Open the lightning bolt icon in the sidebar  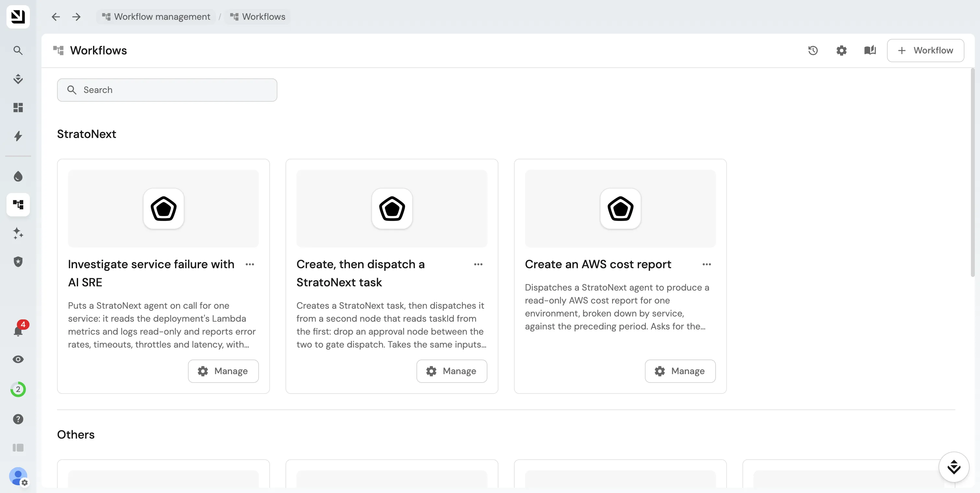pyautogui.click(x=18, y=136)
